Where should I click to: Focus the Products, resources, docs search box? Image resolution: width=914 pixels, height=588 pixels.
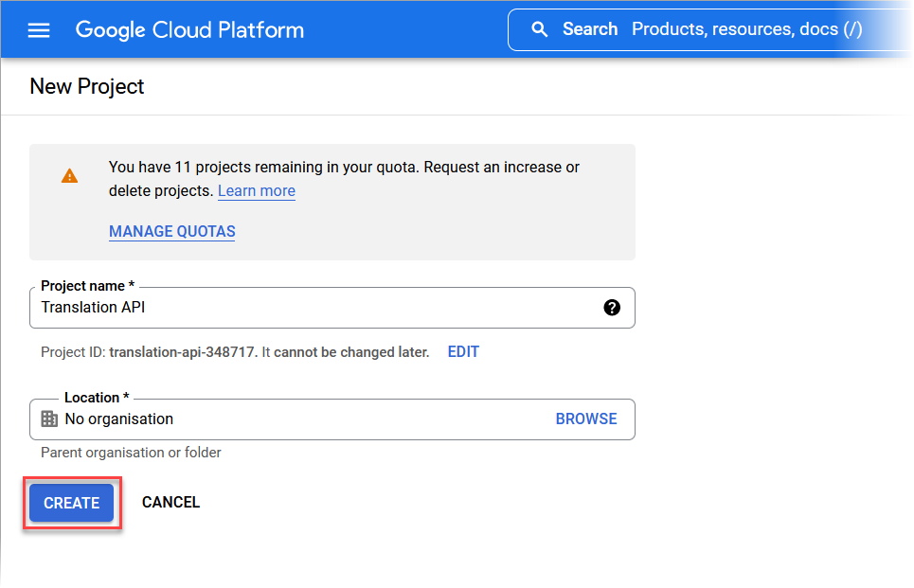709,29
